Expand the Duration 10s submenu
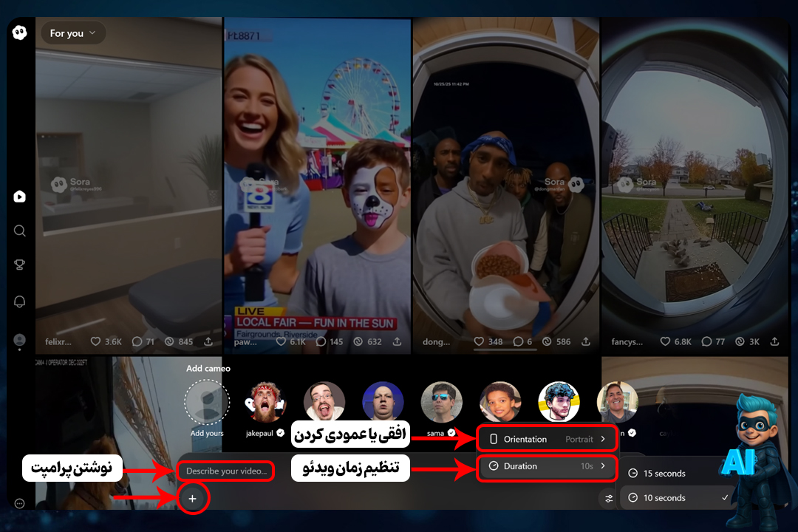The width and height of the screenshot is (798, 532). click(547, 466)
